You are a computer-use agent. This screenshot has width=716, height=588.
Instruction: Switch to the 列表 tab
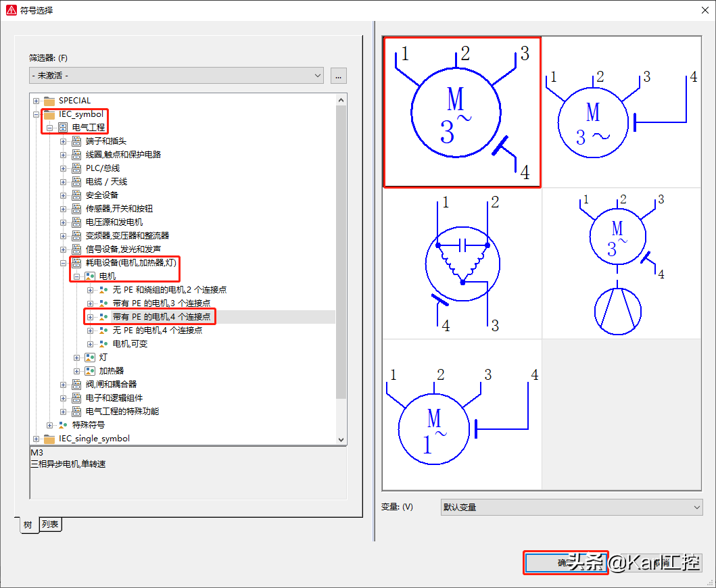point(51,524)
